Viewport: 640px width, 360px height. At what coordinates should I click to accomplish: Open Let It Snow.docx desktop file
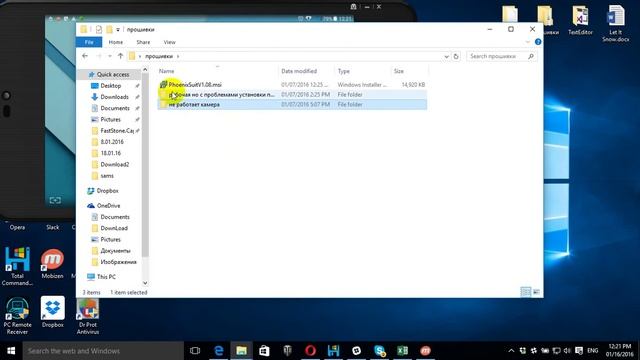coord(615,24)
